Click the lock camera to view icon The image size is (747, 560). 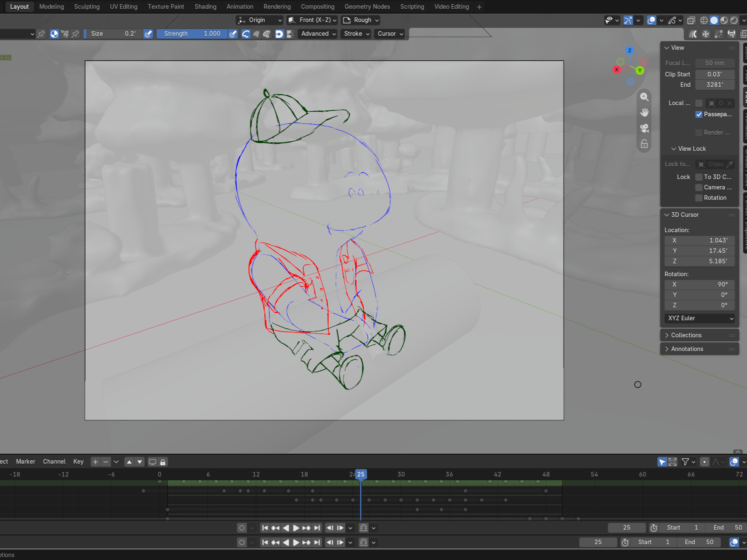(x=644, y=144)
